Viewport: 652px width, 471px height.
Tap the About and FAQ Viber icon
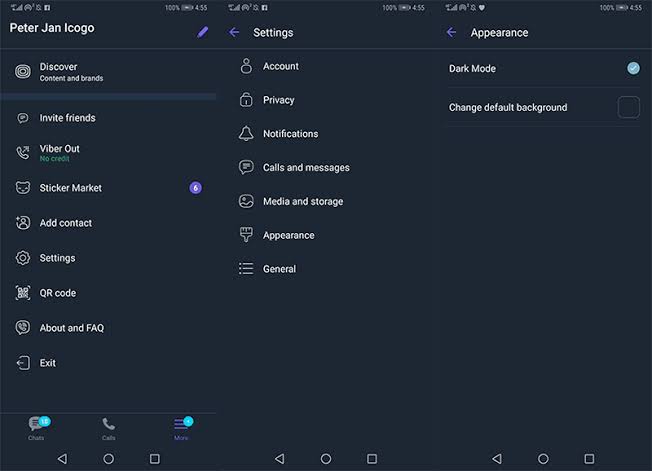coord(23,328)
